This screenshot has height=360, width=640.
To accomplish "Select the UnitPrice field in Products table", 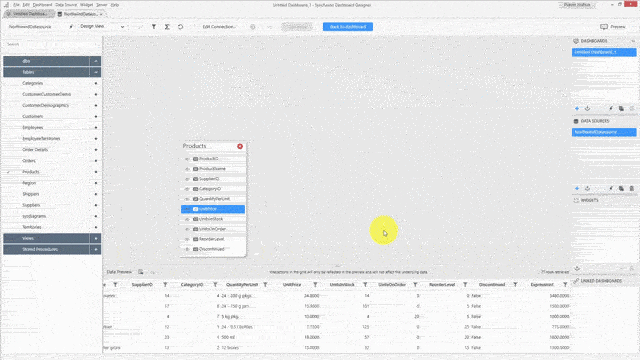I will pyautogui.click(x=213, y=209).
